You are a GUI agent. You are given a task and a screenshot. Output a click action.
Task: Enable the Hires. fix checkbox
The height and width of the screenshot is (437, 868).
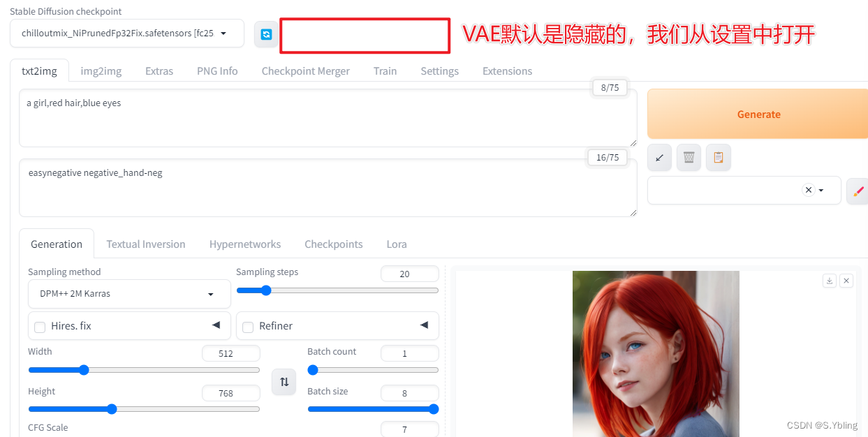39,325
